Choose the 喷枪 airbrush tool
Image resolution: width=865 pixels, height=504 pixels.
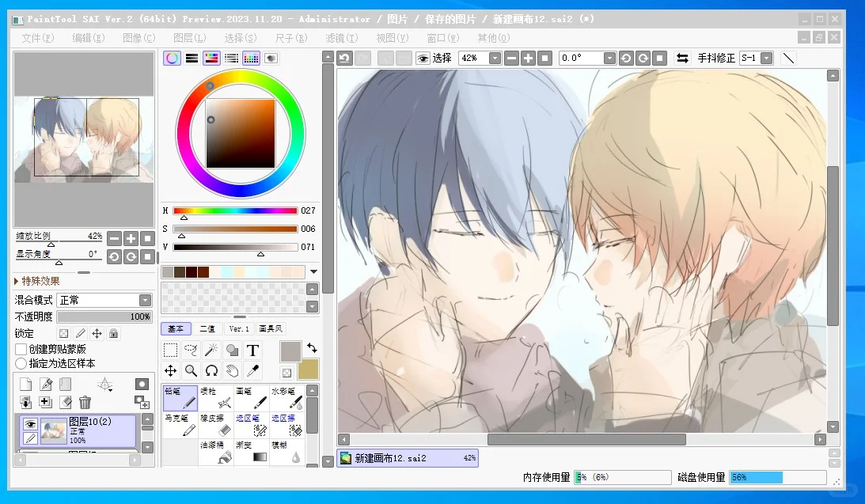click(216, 398)
